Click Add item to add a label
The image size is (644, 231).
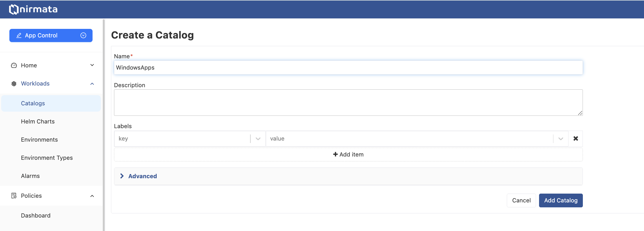pyautogui.click(x=348, y=155)
